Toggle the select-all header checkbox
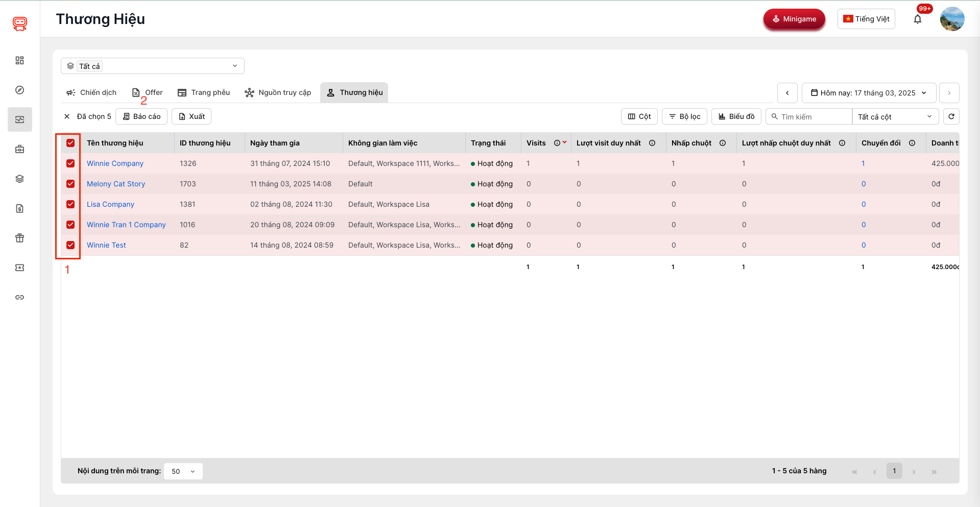This screenshot has width=980, height=507. point(70,143)
